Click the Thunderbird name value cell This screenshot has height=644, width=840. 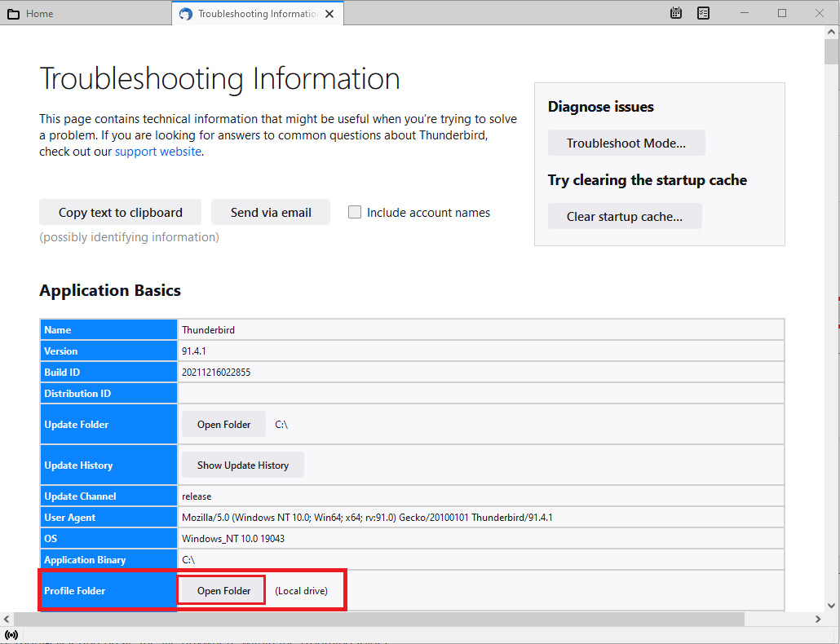click(x=481, y=330)
